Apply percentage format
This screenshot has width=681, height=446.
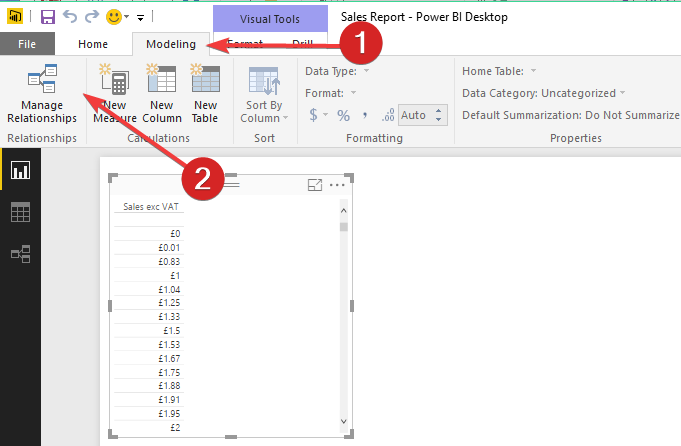click(x=344, y=116)
